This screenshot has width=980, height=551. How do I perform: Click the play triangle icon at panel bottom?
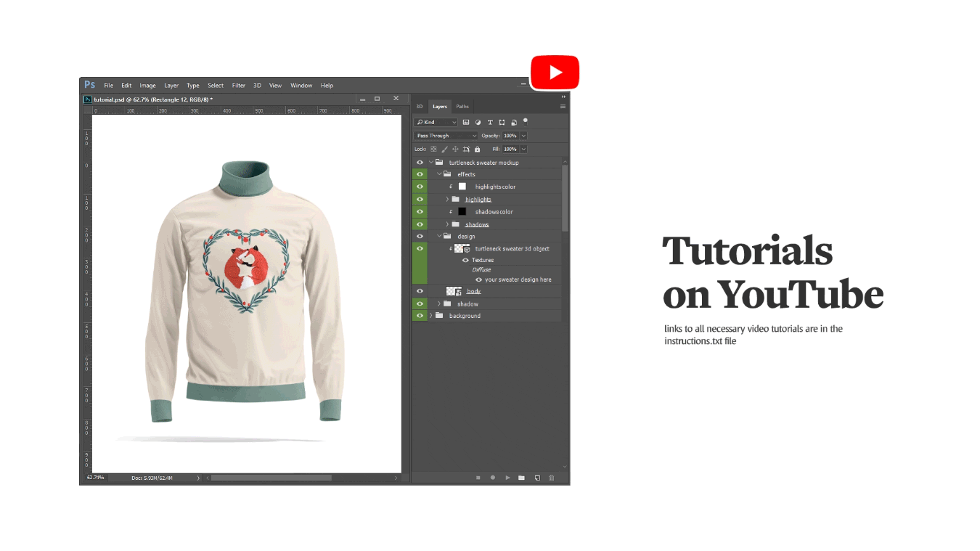coord(507,478)
